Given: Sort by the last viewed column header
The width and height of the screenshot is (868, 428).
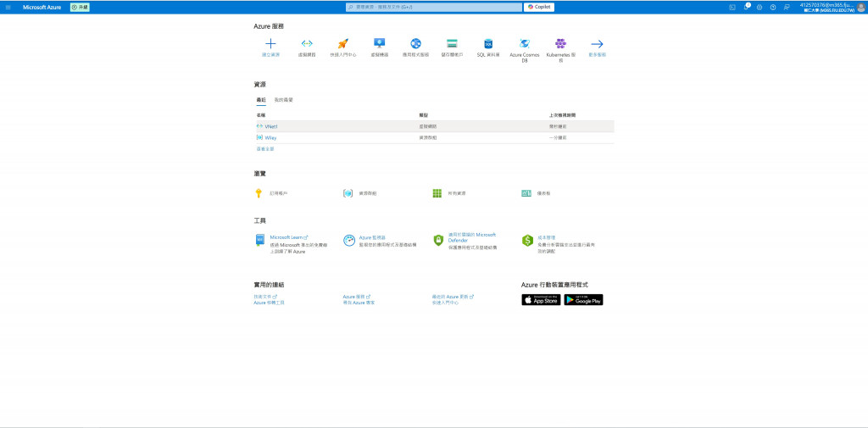Looking at the screenshot, I should pyautogui.click(x=562, y=115).
